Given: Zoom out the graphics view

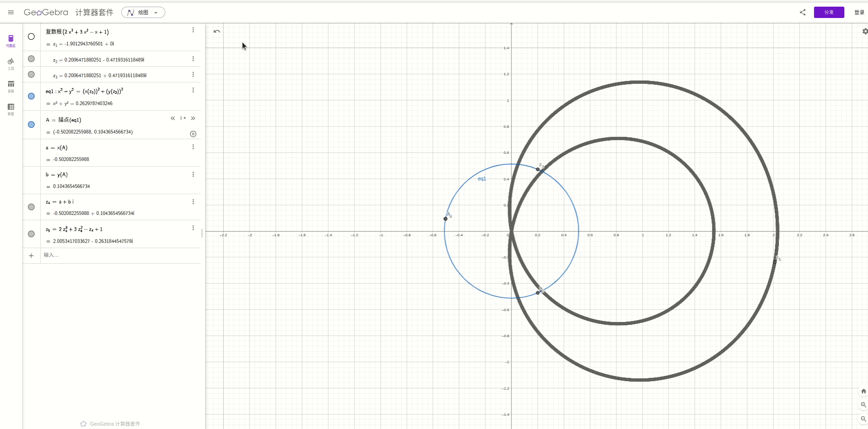Looking at the screenshot, I should click(x=863, y=419).
